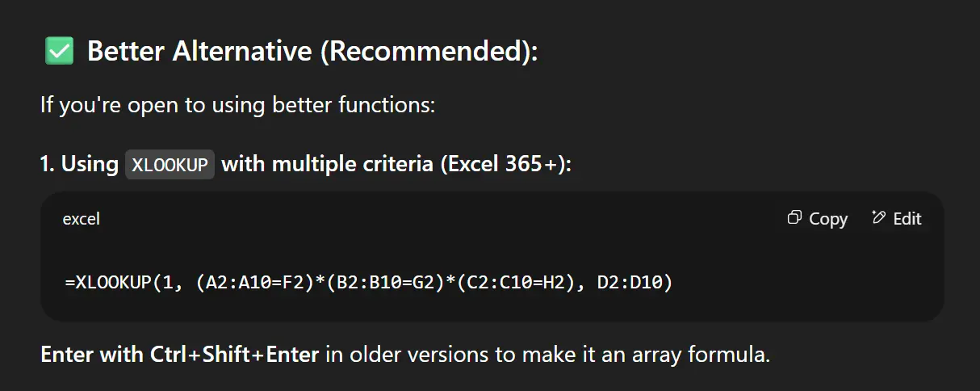Click the Edit pencil icon
This screenshot has width=980, height=391.
pyautogui.click(x=879, y=218)
